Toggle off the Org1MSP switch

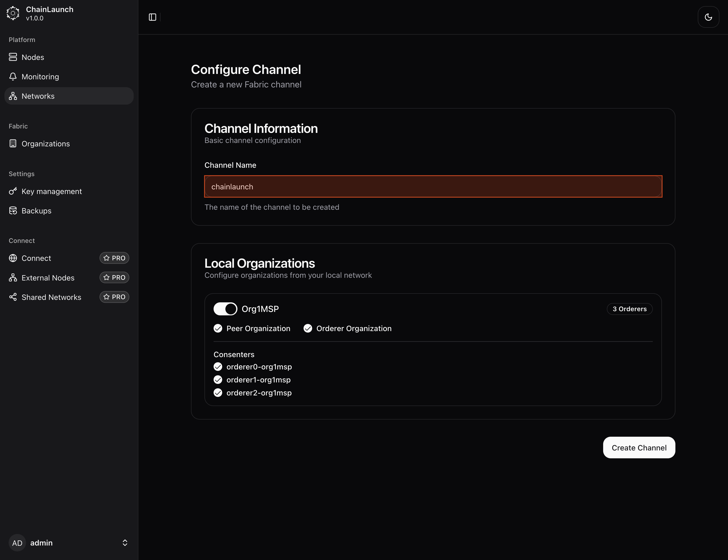[x=225, y=309]
